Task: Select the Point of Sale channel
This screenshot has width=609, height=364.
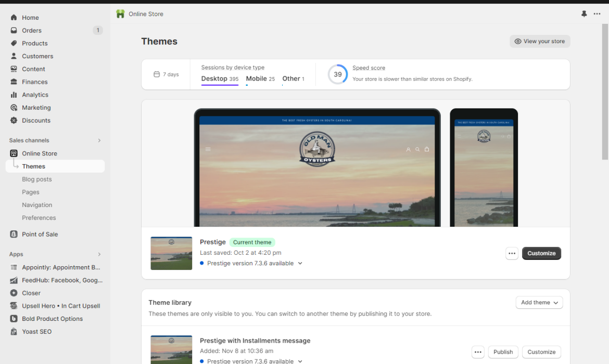Action: click(x=39, y=234)
